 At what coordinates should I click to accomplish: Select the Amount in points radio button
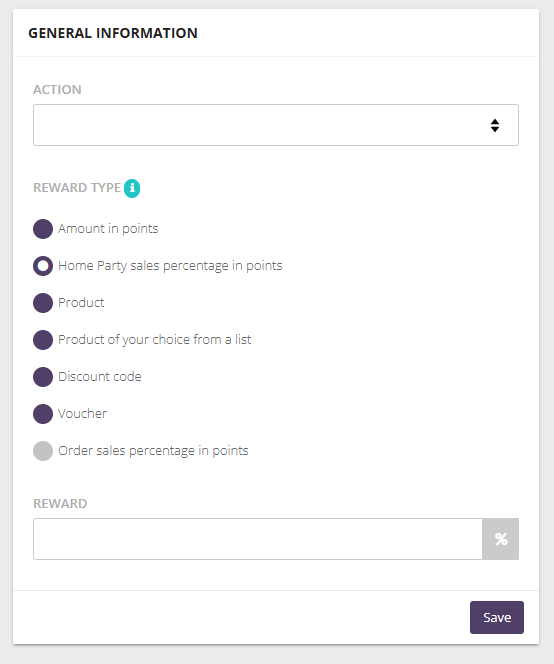(x=43, y=229)
